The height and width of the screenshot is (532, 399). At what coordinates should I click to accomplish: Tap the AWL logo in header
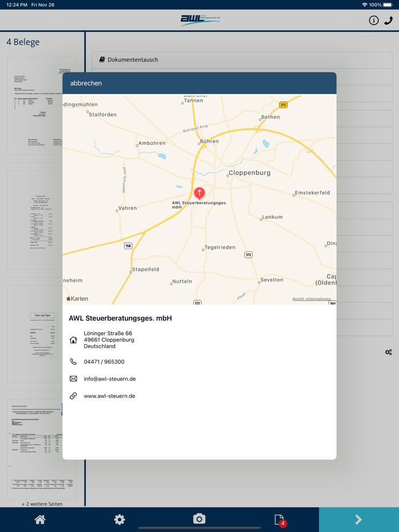(x=199, y=20)
